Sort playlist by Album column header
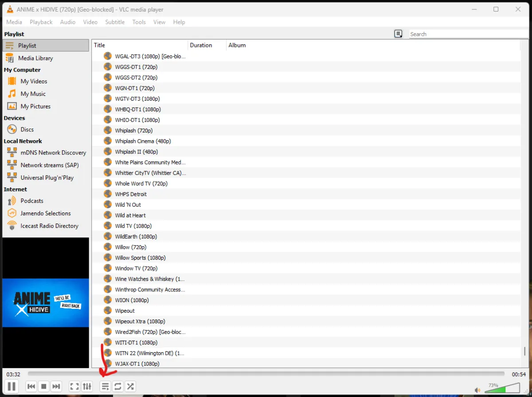The height and width of the screenshot is (397, 532). point(372,45)
